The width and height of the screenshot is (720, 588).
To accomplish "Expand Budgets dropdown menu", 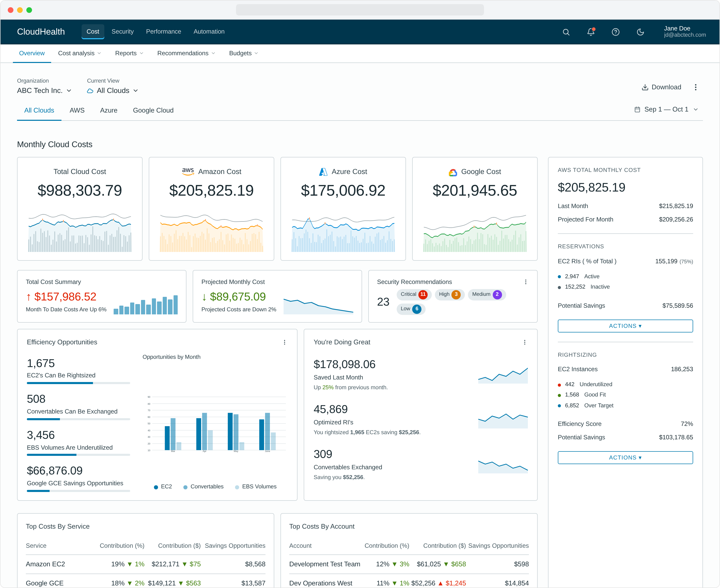I will point(243,53).
